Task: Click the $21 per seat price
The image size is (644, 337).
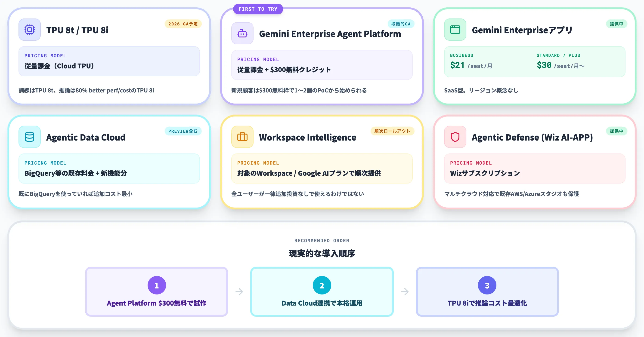Action: point(457,65)
